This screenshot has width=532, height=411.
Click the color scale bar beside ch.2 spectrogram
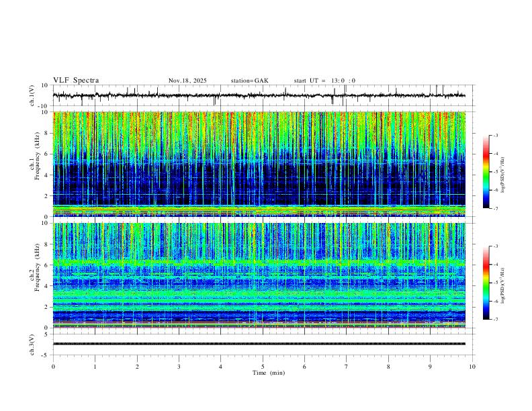(x=486, y=283)
